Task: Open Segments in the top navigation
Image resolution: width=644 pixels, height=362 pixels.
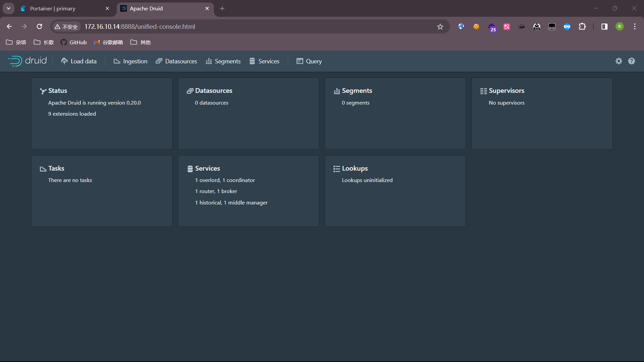Action: point(223,61)
